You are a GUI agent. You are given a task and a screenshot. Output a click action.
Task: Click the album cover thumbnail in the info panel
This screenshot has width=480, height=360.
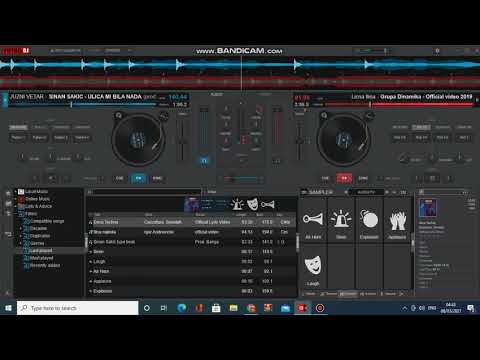coord(428,208)
